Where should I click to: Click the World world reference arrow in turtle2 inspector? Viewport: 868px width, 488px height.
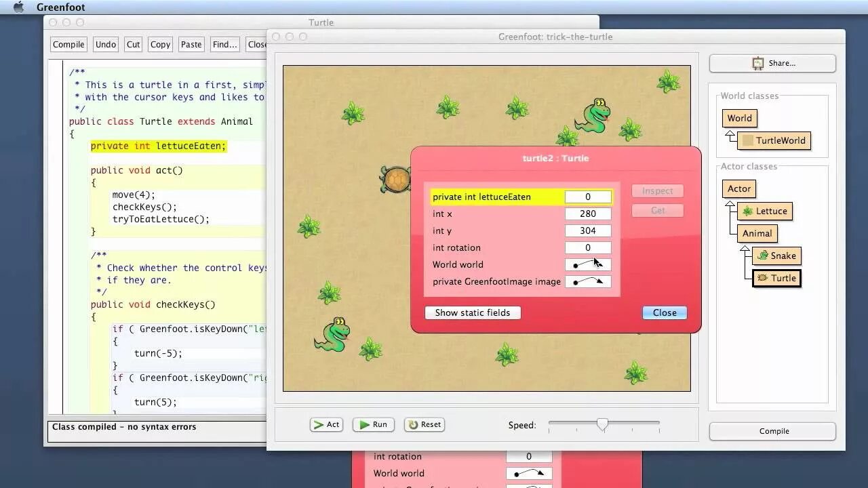(588, 264)
